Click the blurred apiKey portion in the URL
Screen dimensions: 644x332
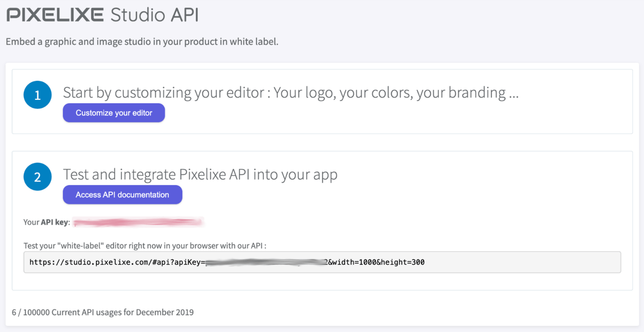(266, 263)
